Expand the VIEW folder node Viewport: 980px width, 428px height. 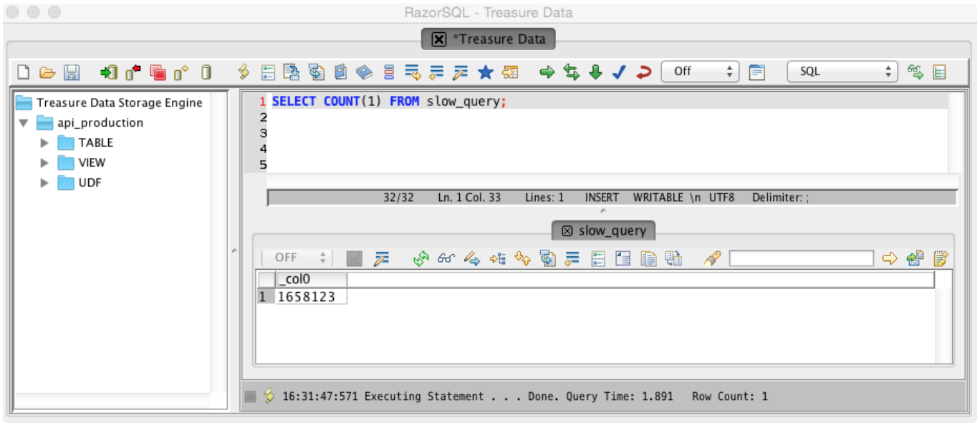pyautogui.click(x=44, y=163)
